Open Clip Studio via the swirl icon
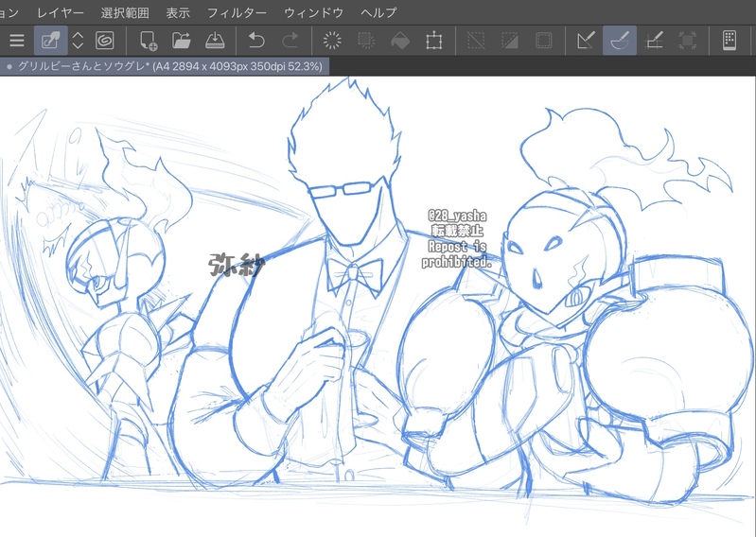The width and height of the screenshot is (756, 537). [x=105, y=41]
